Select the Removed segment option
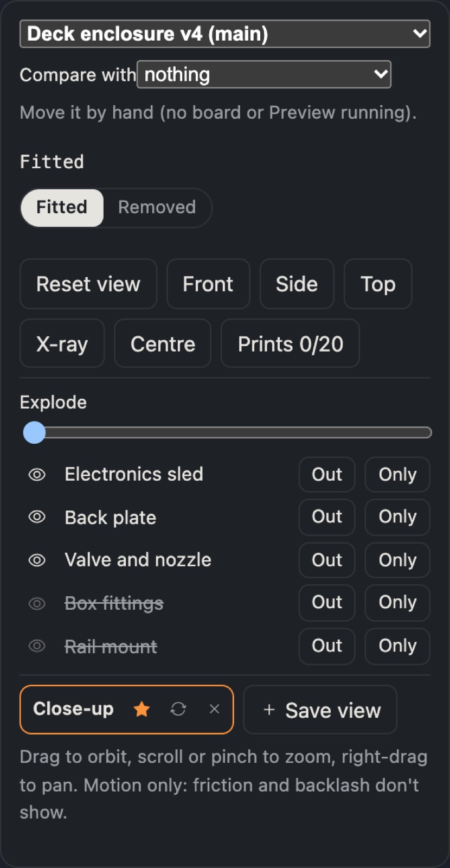The width and height of the screenshot is (450, 868). (157, 207)
